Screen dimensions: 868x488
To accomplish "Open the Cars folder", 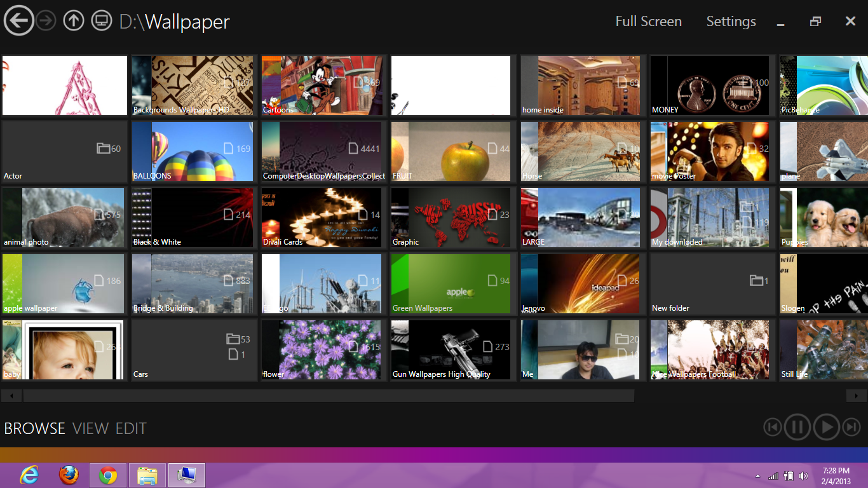I will pyautogui.click(x=193, y=349).
